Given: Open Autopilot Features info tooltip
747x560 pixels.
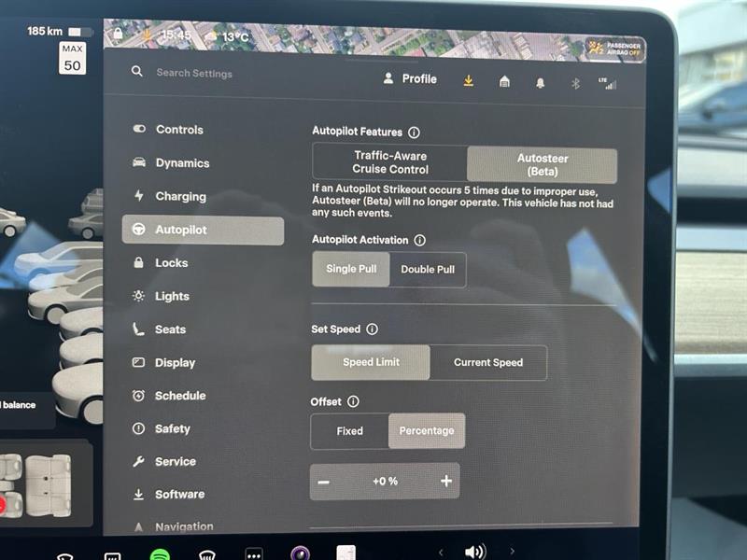Looking at the screenshot, I should (x=414, y=132).
